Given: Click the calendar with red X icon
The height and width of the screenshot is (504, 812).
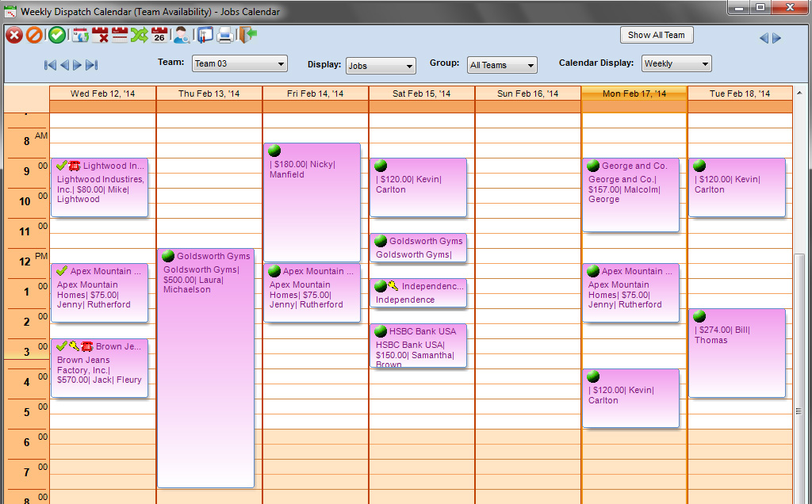Looking at the screenshot, I should point(100,35).
